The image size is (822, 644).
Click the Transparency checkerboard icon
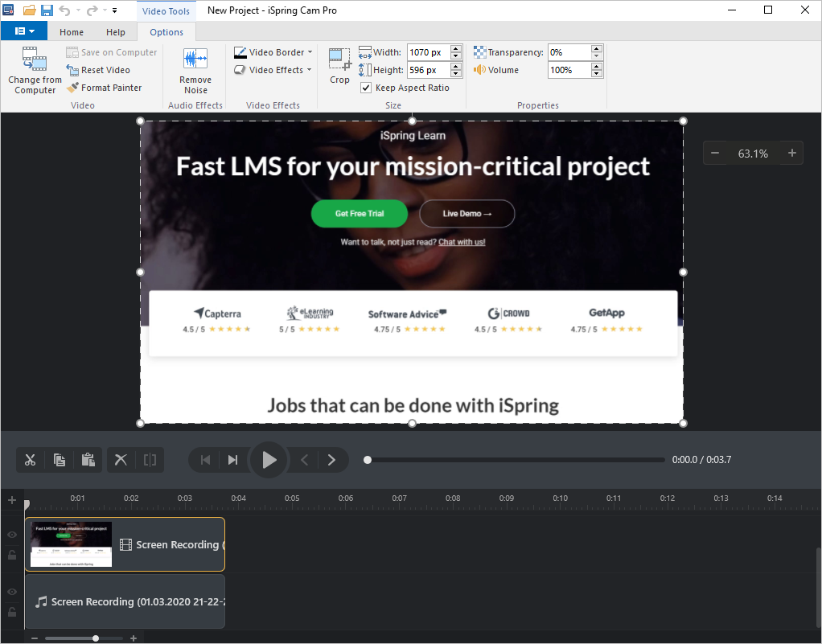[479, 52]
